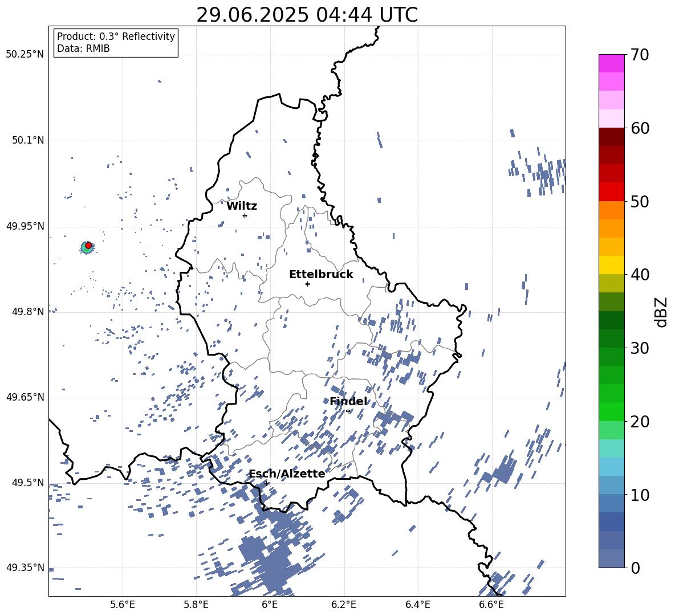Click the 10 value on the colorbar
This screenshot has width=675, height=616.
click(x=640, y=495)
